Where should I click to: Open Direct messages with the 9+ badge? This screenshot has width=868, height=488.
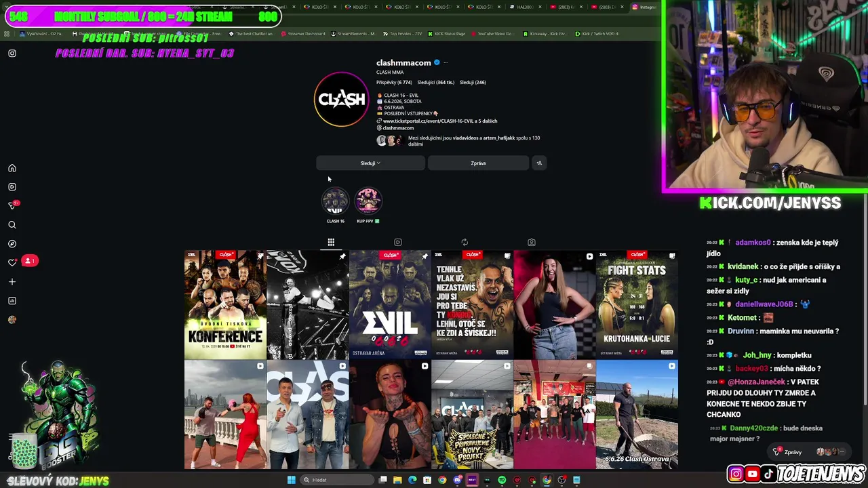[x=13, y=205]
